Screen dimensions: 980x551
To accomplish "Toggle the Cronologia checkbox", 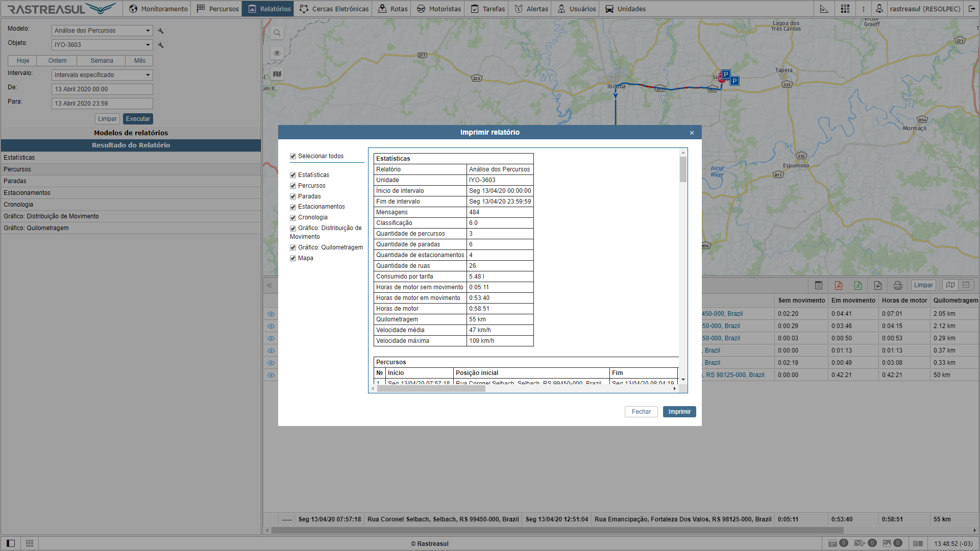I will point(293,218).
